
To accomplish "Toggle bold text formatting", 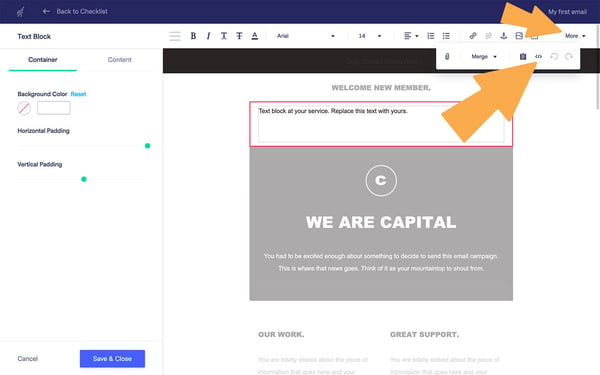I will click(x=193, y=36).
